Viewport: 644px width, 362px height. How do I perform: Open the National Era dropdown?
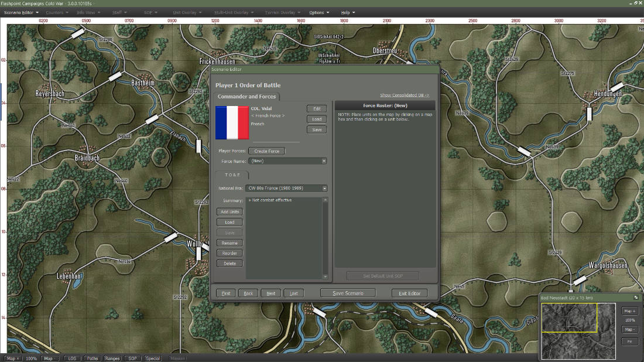[286, 188]
